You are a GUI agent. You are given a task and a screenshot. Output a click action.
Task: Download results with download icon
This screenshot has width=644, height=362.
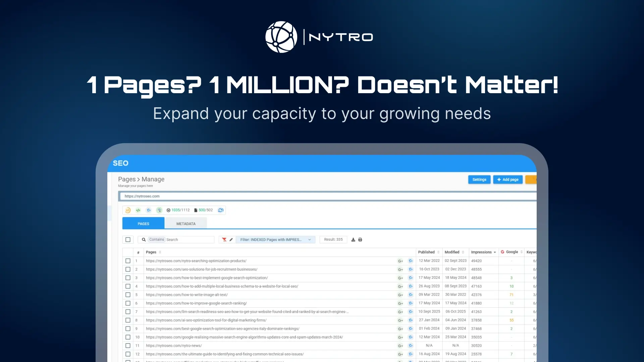click(x=353, y=240)
